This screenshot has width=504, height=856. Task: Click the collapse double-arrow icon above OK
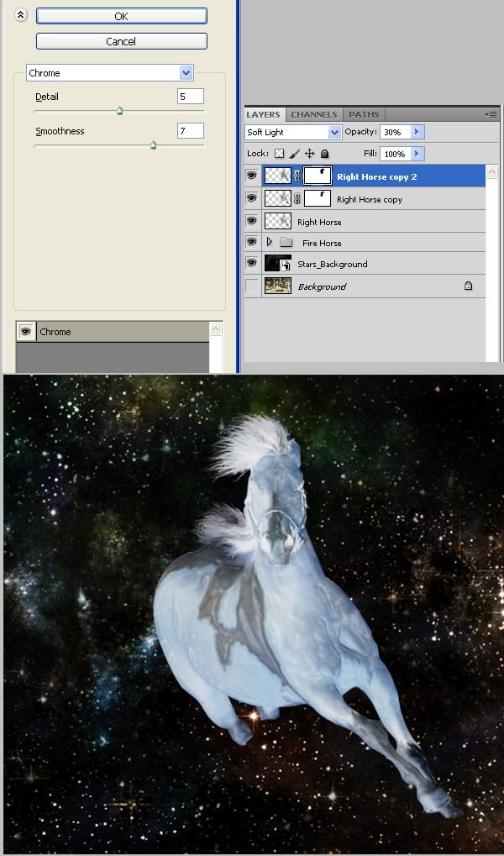click(x=20, y=16)
